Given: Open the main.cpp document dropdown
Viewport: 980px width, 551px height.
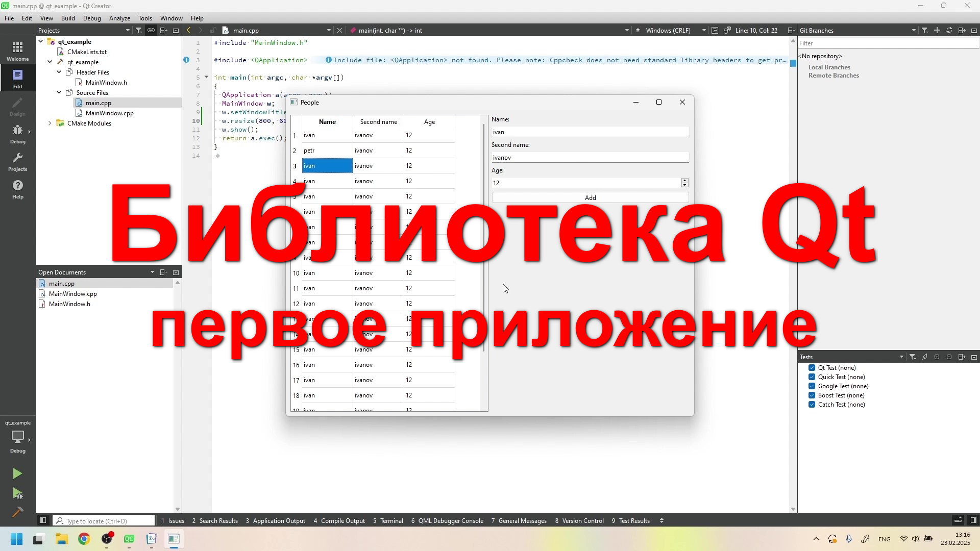Looking at the screenshot, I should 328,30.
